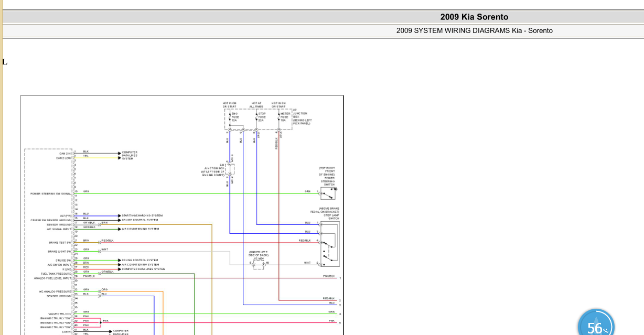Click the 'BRAKE LIGHT SW' pin label

click(x=60, y=252)
